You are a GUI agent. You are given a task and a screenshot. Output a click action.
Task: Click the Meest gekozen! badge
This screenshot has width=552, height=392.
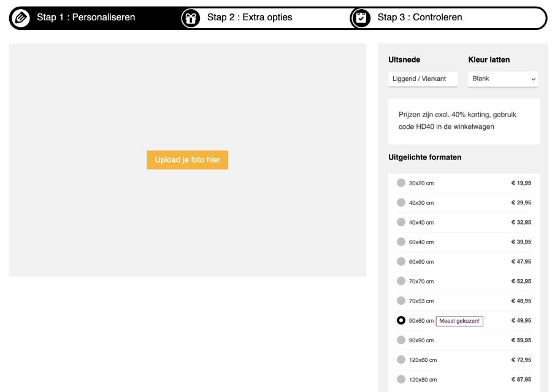click(x=459, y=321)
